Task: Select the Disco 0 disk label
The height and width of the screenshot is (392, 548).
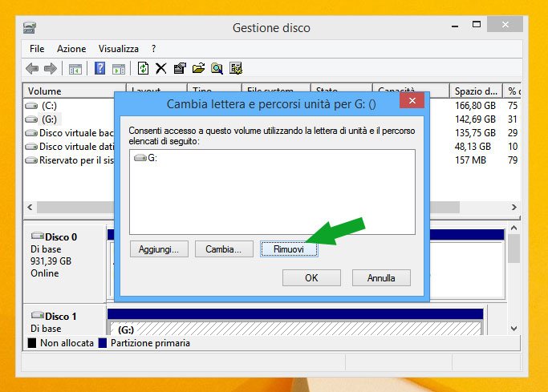Action: click(x=55, y=237)
